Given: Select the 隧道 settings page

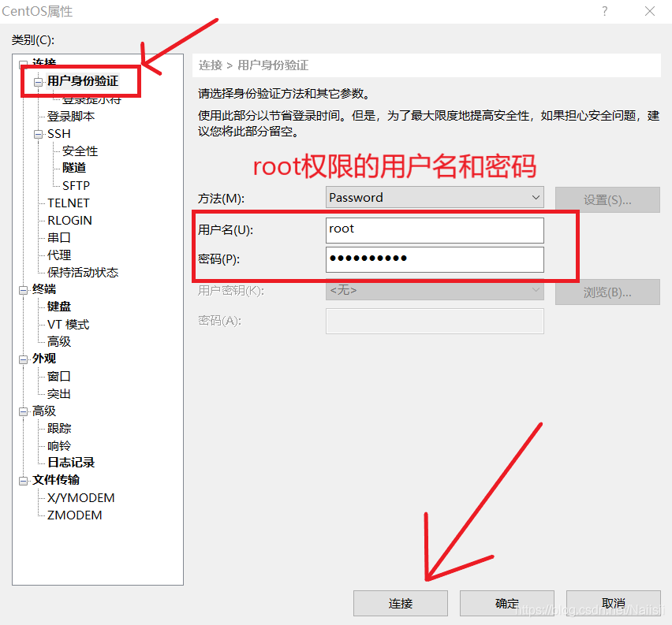Looking at the screenshot, I should [x=75, y=167].
